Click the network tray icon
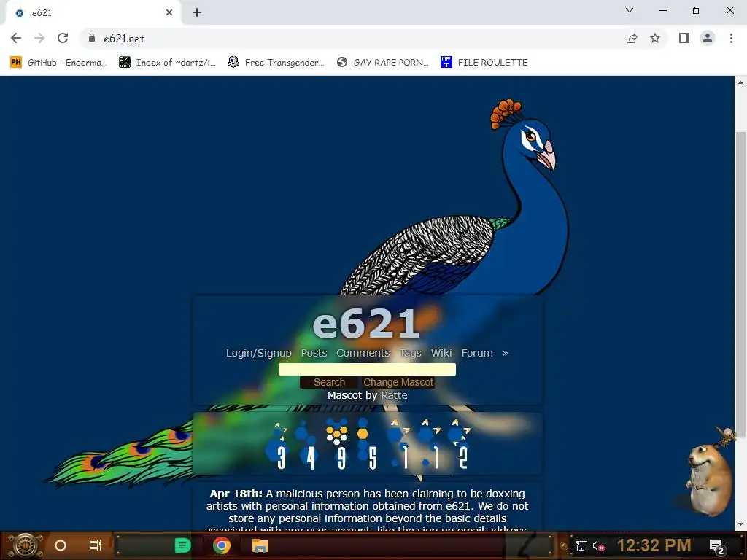This screenshot has height=560, width=747. (581, 545)
